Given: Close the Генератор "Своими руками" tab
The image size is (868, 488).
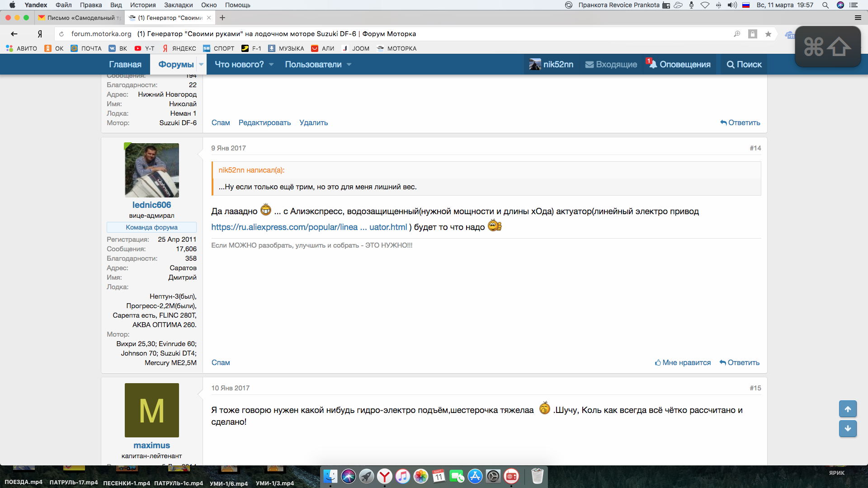Looking at the screenshot, I should tap(209, 18).
